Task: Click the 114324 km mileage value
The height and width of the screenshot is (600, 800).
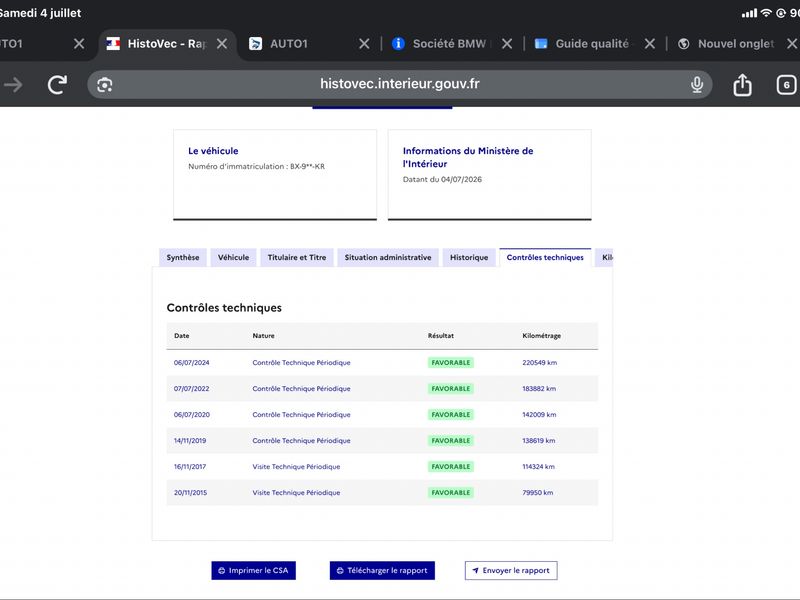Action: (538, 467)
